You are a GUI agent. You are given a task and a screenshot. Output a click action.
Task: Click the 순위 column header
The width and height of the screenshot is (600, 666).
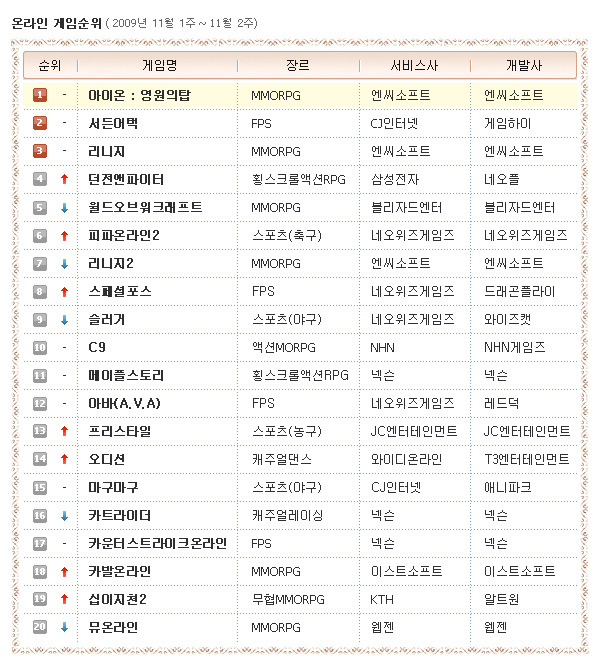[50, 65]
